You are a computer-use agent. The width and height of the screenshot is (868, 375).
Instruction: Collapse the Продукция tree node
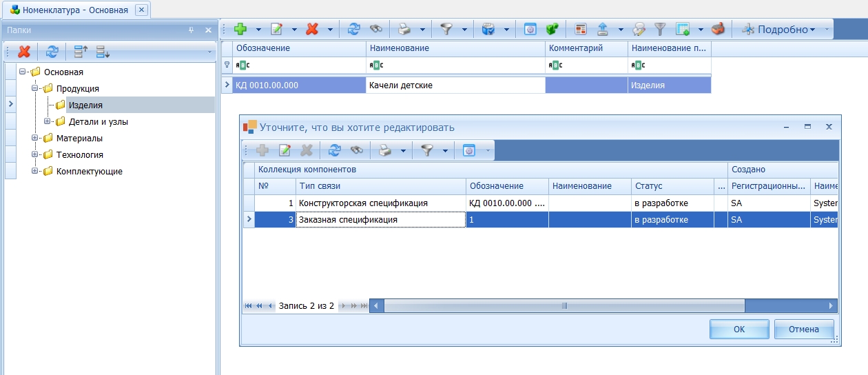coord(34,88)
